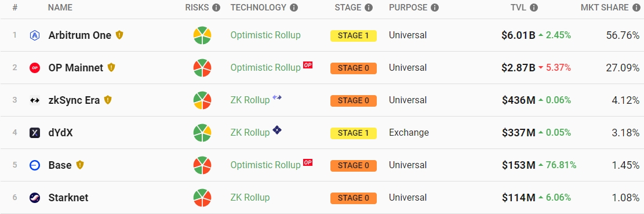Click the MKT SHARE info icon
This screenshot has height=214, width=644.
click(636, 8)
